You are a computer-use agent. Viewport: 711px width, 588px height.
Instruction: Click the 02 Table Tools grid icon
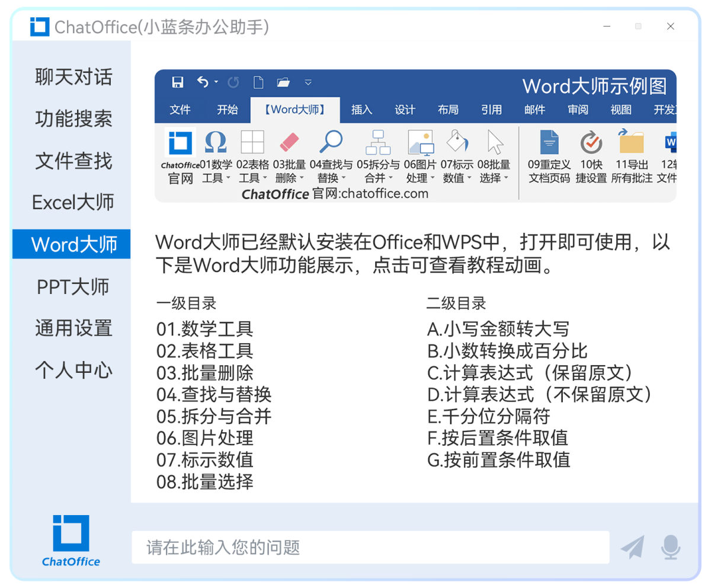(x=252, y=143)
